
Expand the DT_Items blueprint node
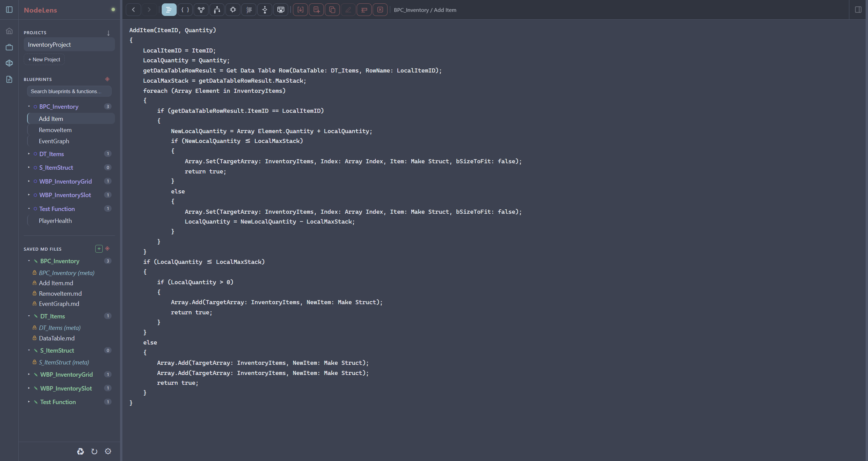click(29, 154)
